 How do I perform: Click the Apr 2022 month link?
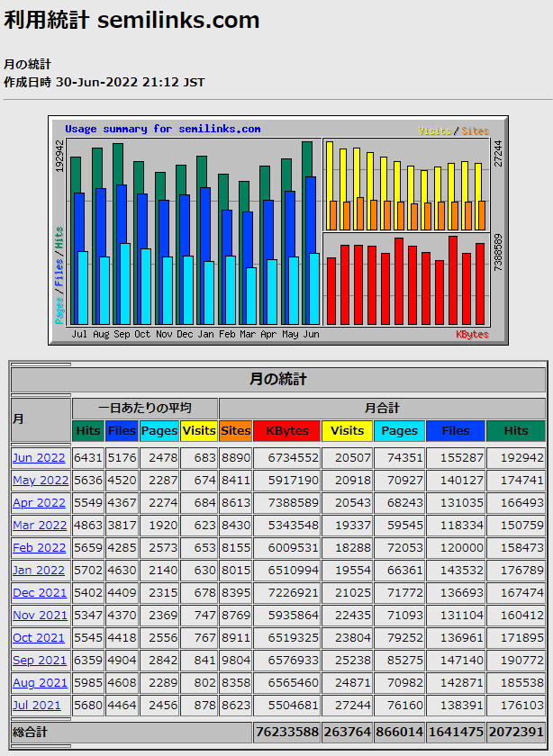coord(40,502)
